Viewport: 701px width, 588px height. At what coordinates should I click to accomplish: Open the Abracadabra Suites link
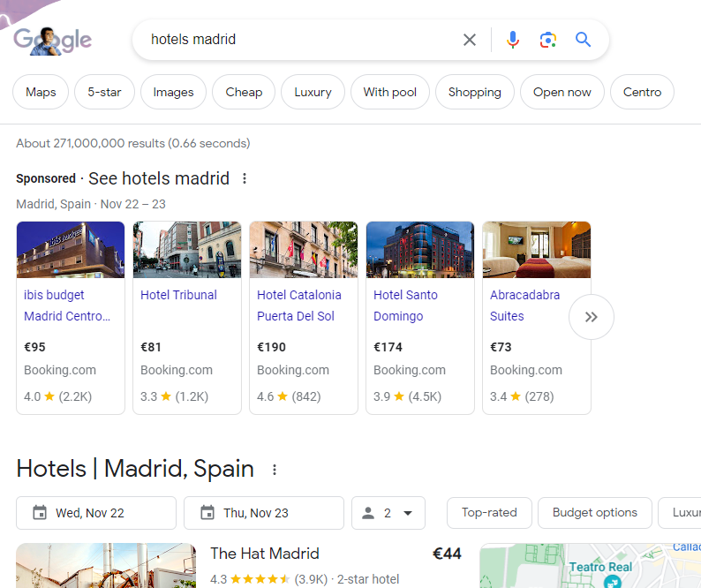pos(524,305)
